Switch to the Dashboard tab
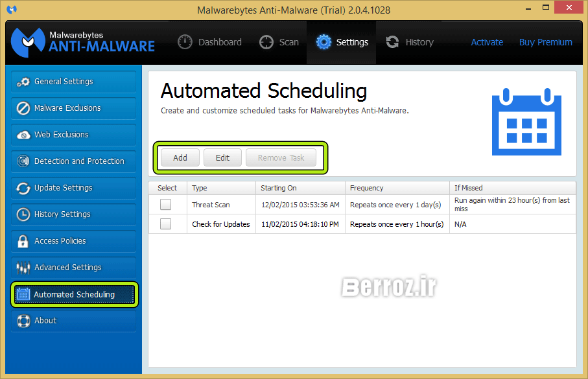Image resolution: width=588 pixels, height=379 pixels. tap(209, 42)
